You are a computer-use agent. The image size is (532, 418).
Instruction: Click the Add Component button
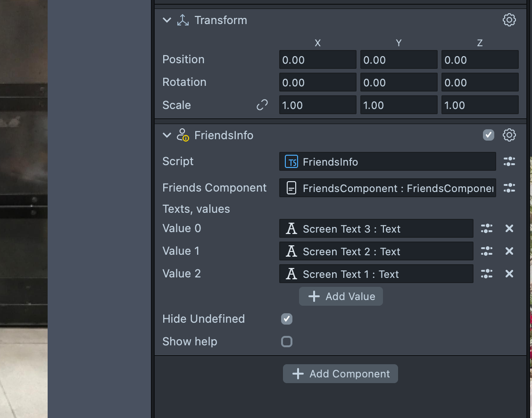340,374
